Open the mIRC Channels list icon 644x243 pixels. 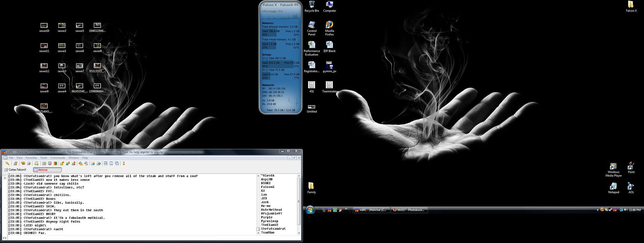coord(29,163)
